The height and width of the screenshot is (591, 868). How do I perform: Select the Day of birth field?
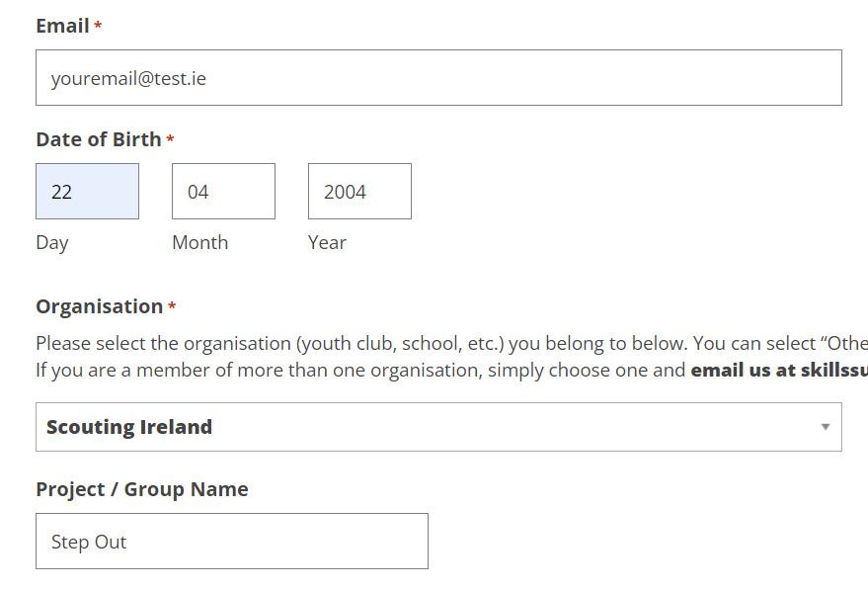coord(87,192)
